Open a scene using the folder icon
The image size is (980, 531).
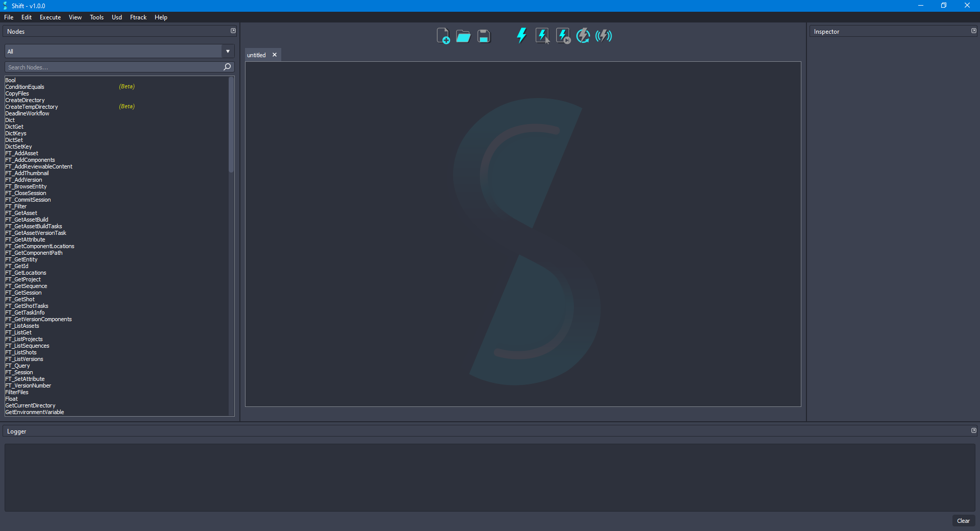[x=463, y=36]
